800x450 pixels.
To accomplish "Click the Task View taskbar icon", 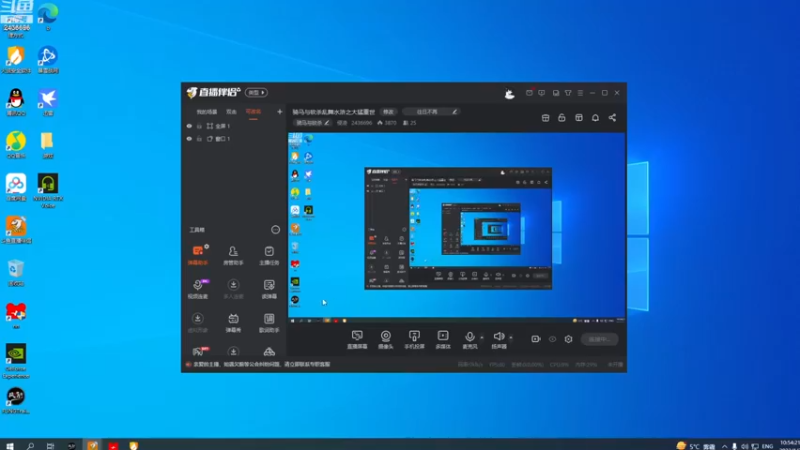I will [50, 446].
